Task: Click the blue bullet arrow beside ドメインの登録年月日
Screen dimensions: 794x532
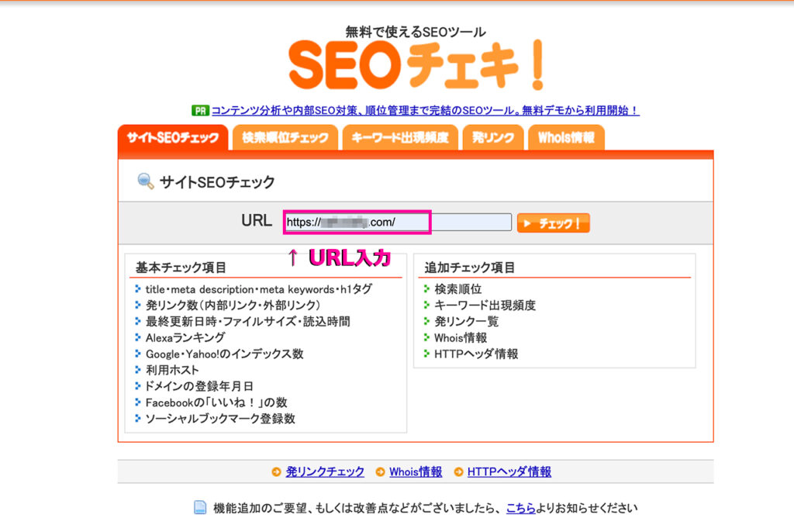Action: [138, 385]
